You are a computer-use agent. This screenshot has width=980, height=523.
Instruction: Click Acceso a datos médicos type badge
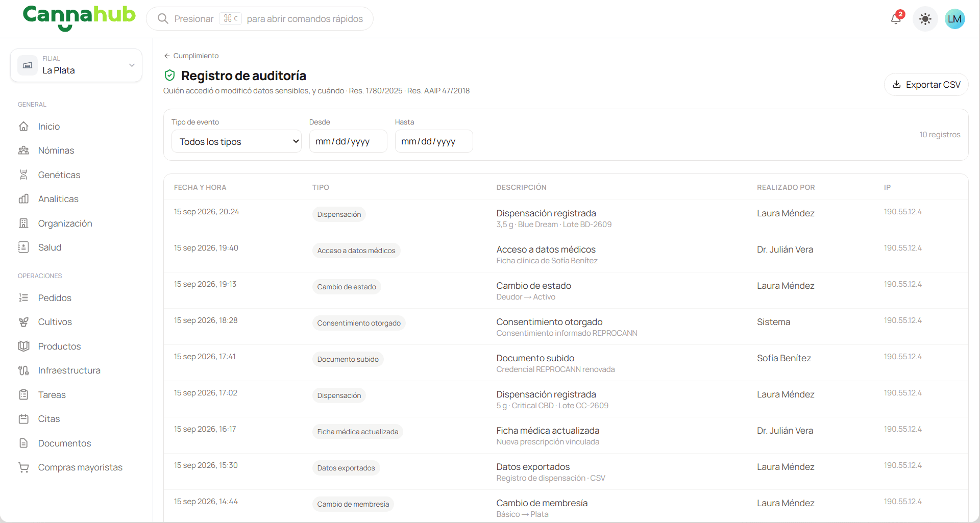356,251
